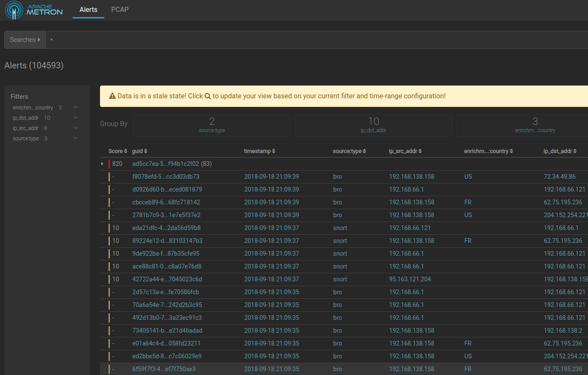This screenshot has width=588, height=375.
Task: Click source IP 95.163.121.204
Action: (410, 279)
